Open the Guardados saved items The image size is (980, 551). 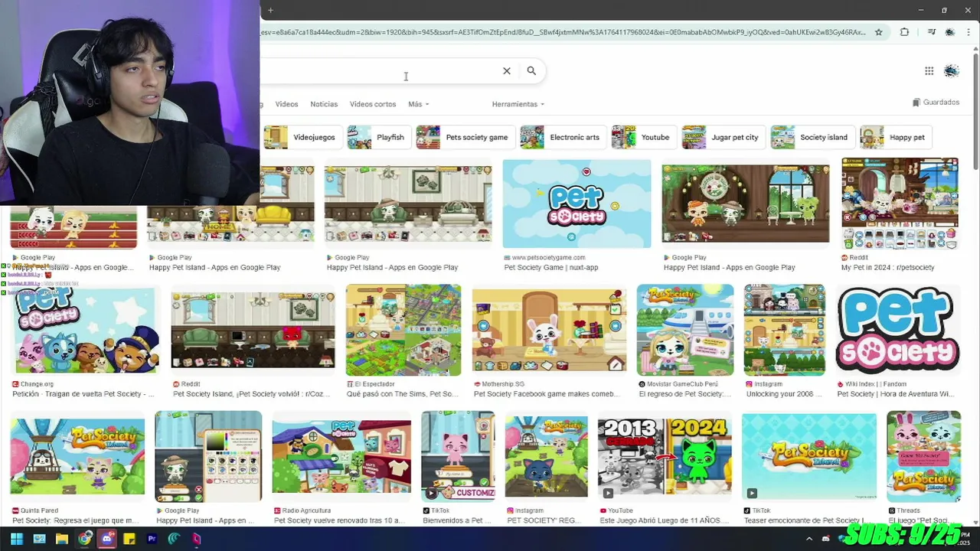(936, 103)
